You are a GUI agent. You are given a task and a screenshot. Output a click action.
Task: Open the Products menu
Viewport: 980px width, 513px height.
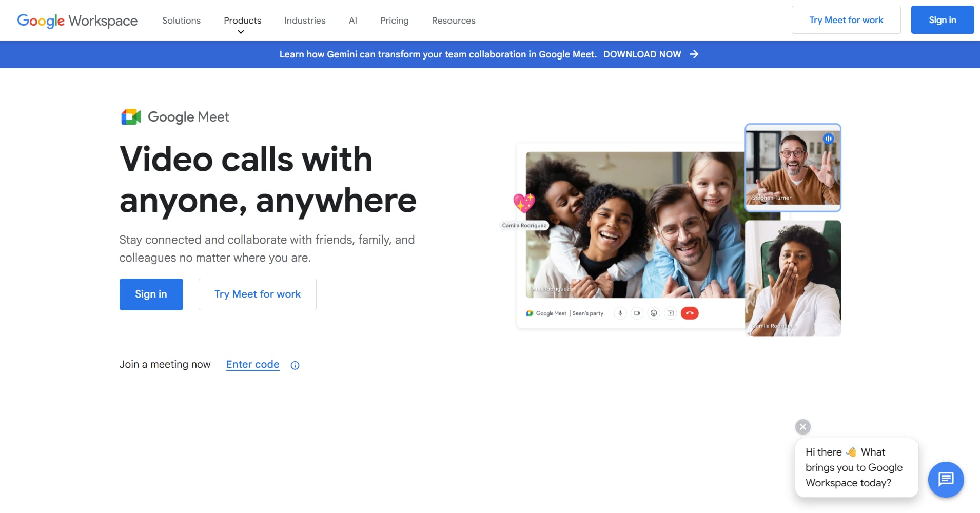point(242,21)
